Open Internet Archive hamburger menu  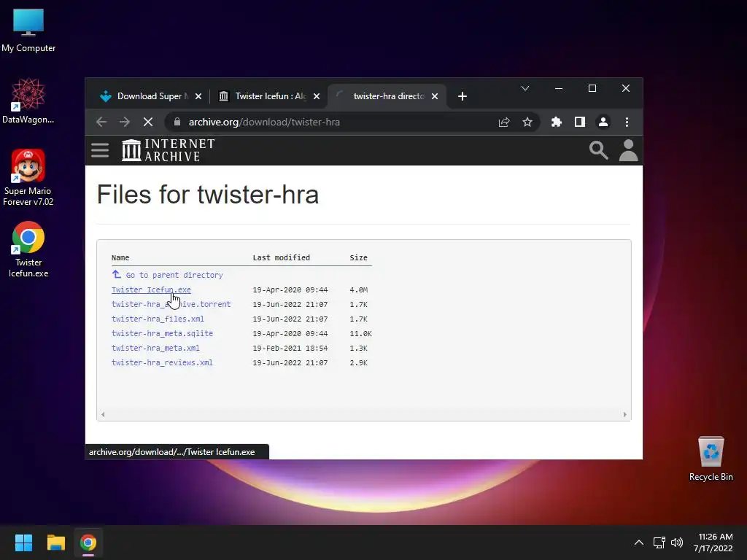pyautogui.click(x=100, y=150)
